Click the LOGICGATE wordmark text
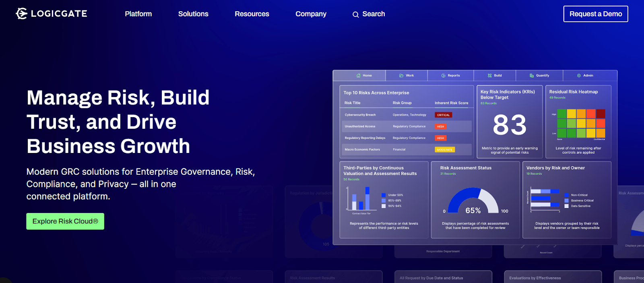The width and height of the screenshot is (644, 283). coord(59,14)
